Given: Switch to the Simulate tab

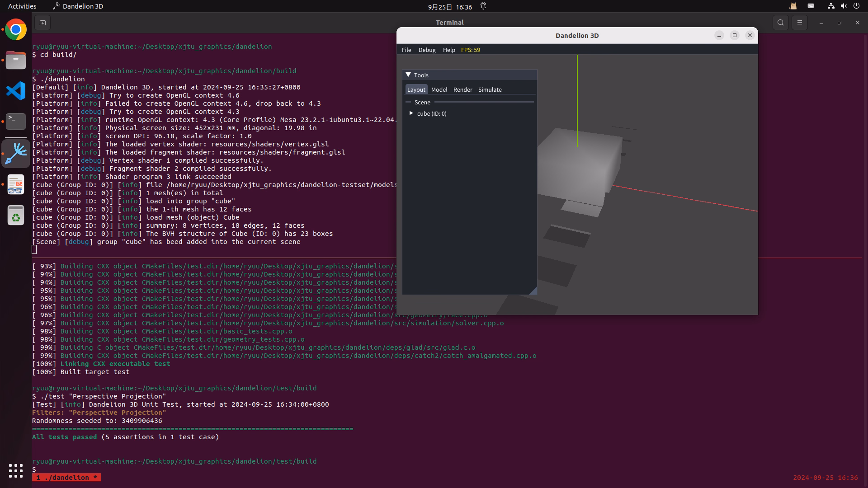Looking at the screenshot, I should [490, 89].
